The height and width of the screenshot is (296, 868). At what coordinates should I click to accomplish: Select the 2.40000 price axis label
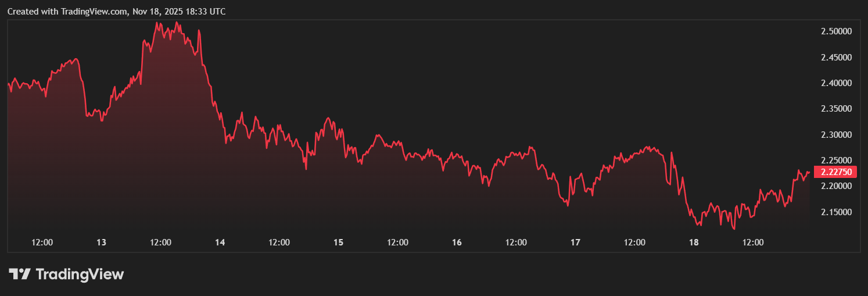tap(836, 83)
